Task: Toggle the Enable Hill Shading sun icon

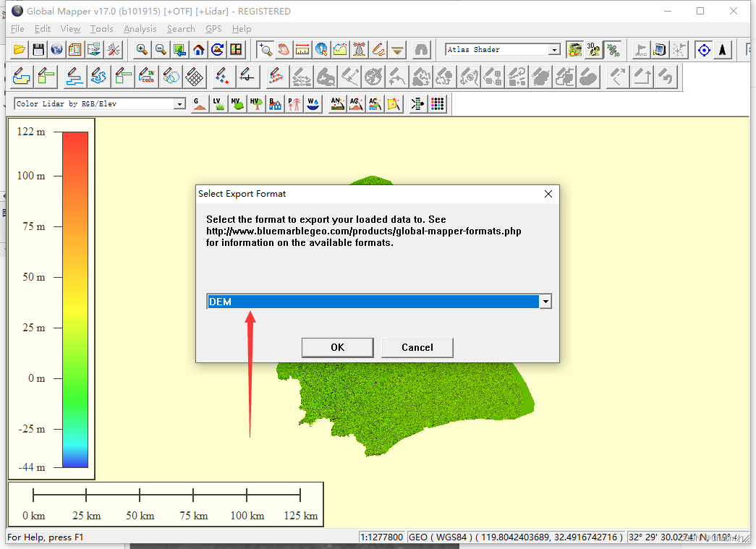Action: tap(574, 50)
